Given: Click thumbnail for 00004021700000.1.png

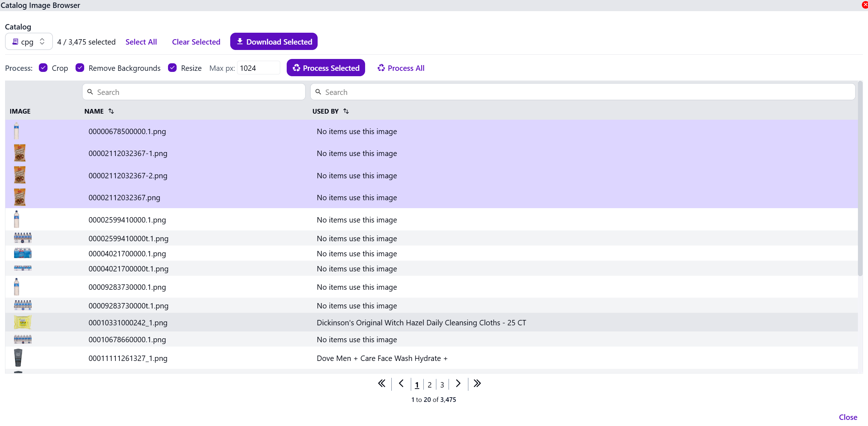Looking at the screenshot, I should point(23,253).
